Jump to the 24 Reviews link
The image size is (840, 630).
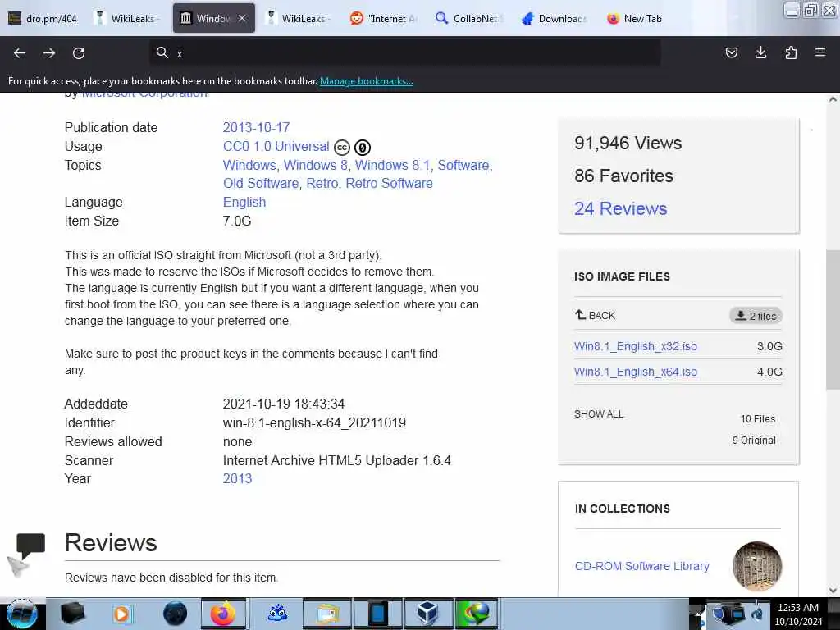tap(620, 208)
